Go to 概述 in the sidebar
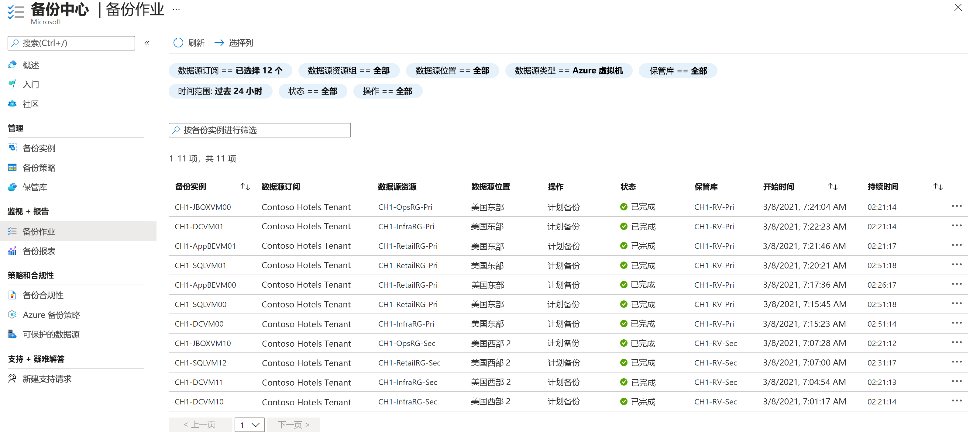The width and height of the screenshot is (980, 447). pos(31,65)
